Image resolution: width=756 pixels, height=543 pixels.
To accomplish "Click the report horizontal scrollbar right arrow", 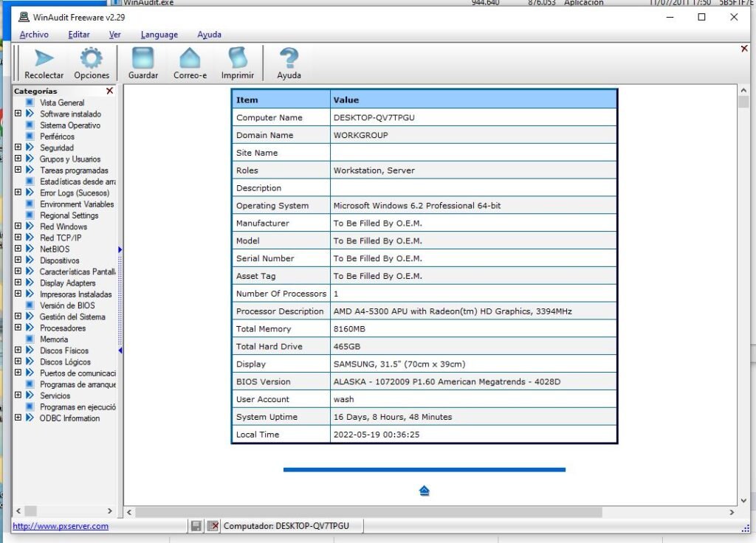I will point(732,512).
